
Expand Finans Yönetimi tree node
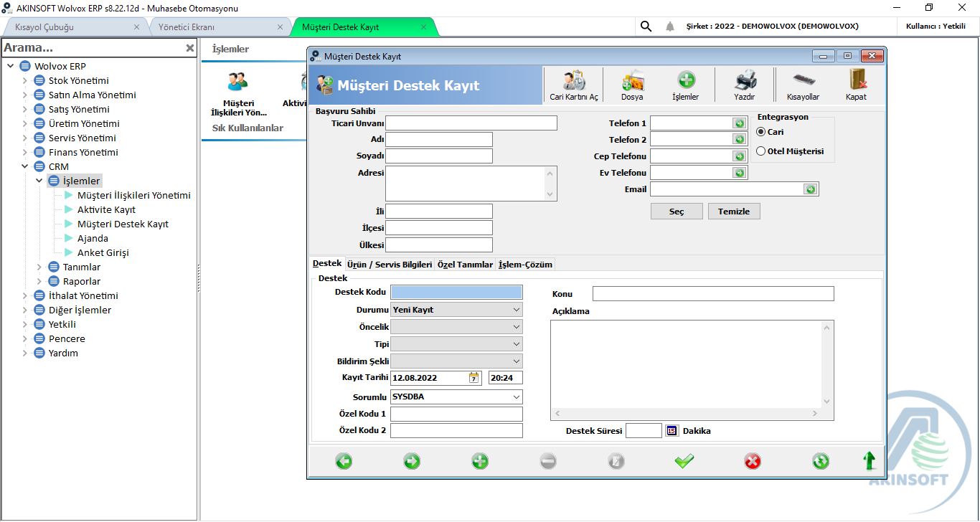(x=24, y=152)
